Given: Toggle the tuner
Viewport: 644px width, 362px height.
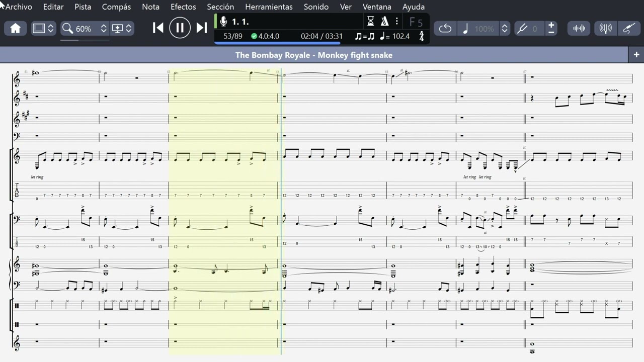Looking at the screenshot, I should click(x=606, y=29).
